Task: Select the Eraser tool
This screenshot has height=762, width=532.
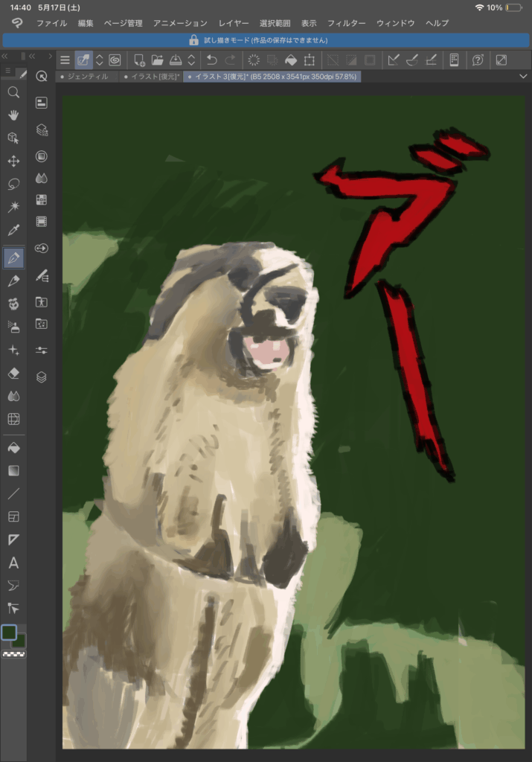Action: tap(13, 373)
